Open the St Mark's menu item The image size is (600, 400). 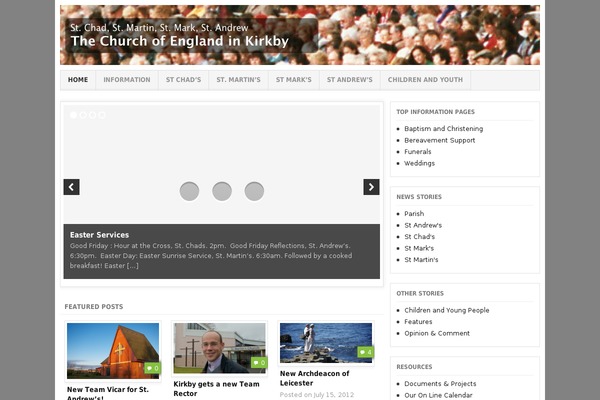tap(293, 80)
